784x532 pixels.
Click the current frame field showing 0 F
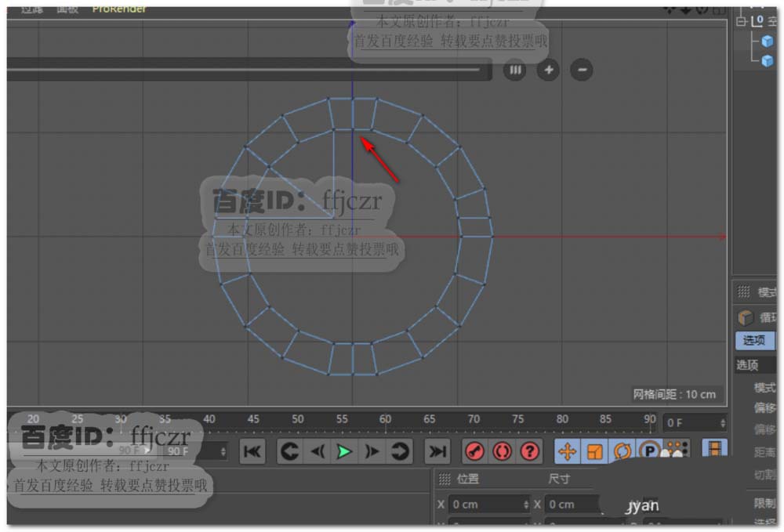tap(694, 423)
